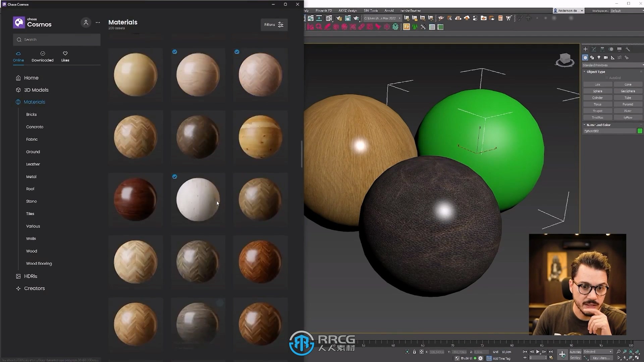Open the AXYZ design menu
Viewport: 644px width, 362px height.
coord(347,10)
